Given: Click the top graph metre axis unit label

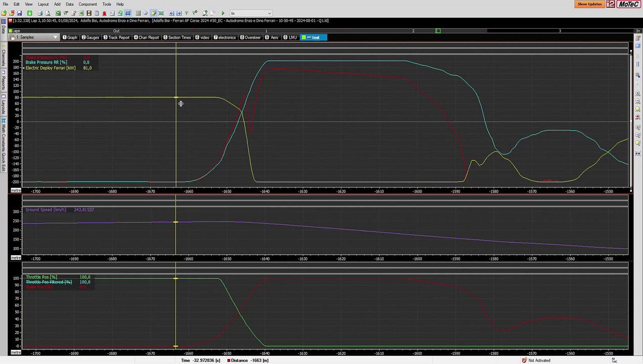Looking at the screenshot, I should pyautogui.click(x=16, y=190).
